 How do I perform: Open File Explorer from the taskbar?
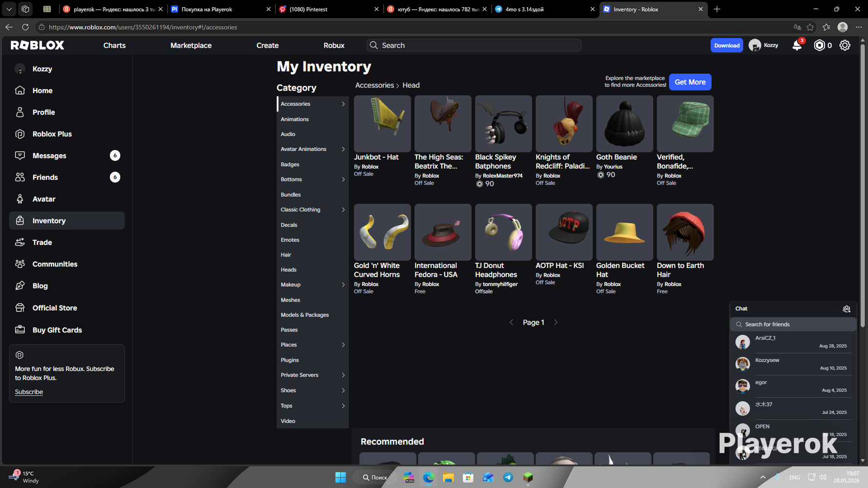(448, 477)
